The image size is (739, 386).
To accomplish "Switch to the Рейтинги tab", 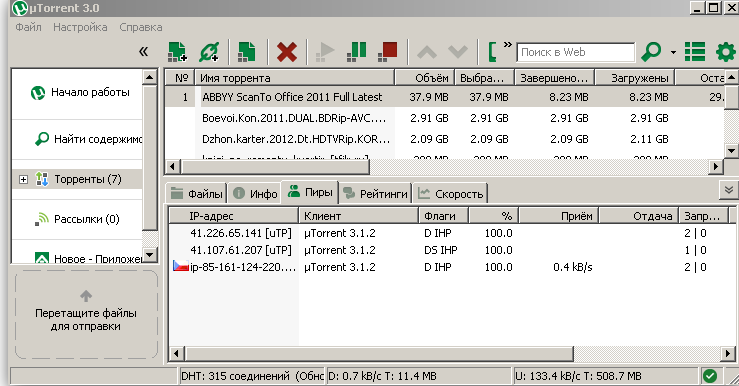I will 376,194.
